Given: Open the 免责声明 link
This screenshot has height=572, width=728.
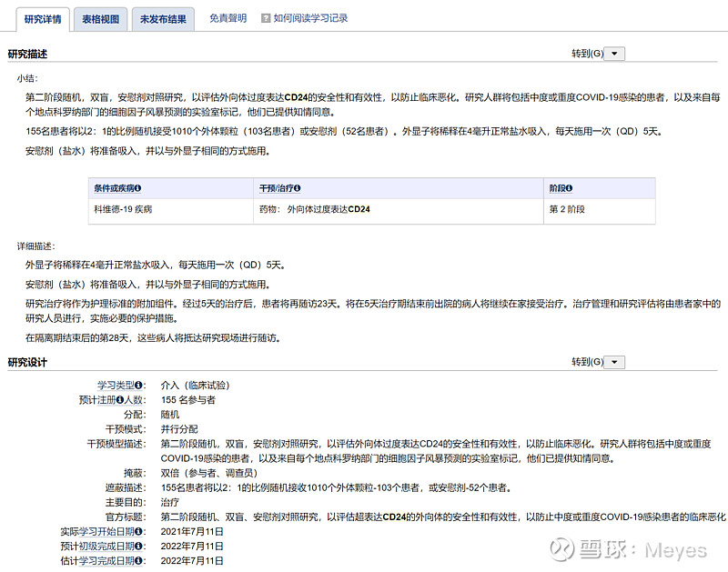Looking at the screenshot, I should coord(227,18).
